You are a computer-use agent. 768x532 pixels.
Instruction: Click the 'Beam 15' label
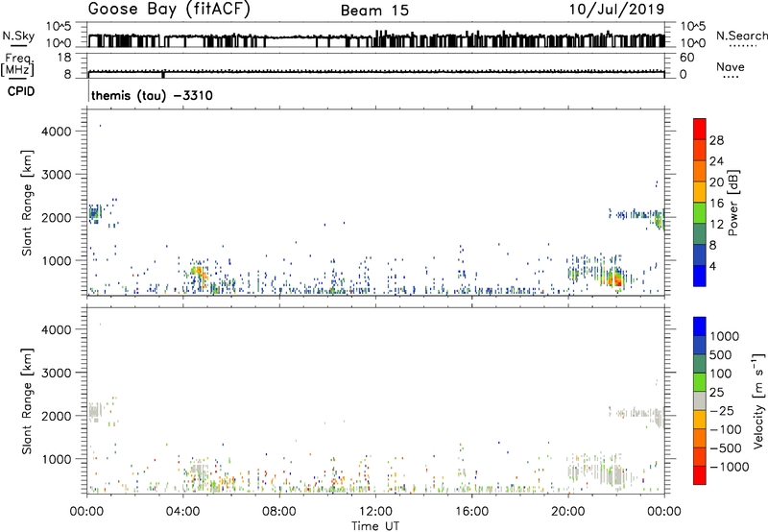[374, 11]
